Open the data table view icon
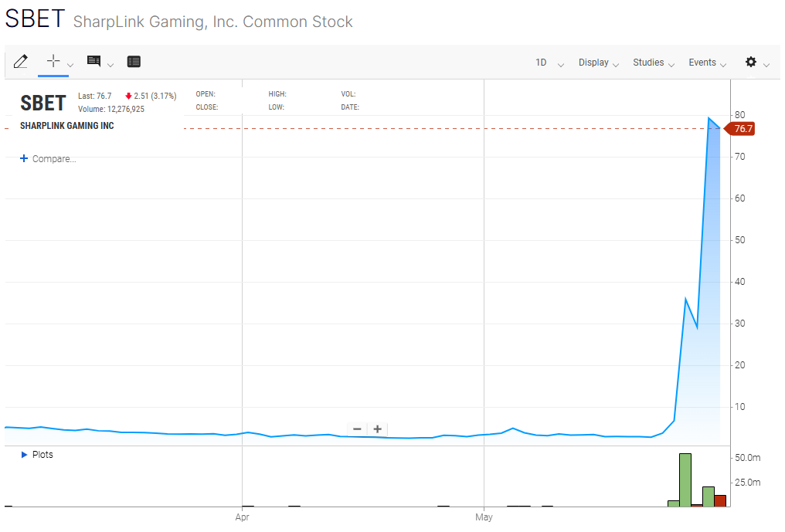The width and height of the screenshot is (785, 532). pos(134,62)
